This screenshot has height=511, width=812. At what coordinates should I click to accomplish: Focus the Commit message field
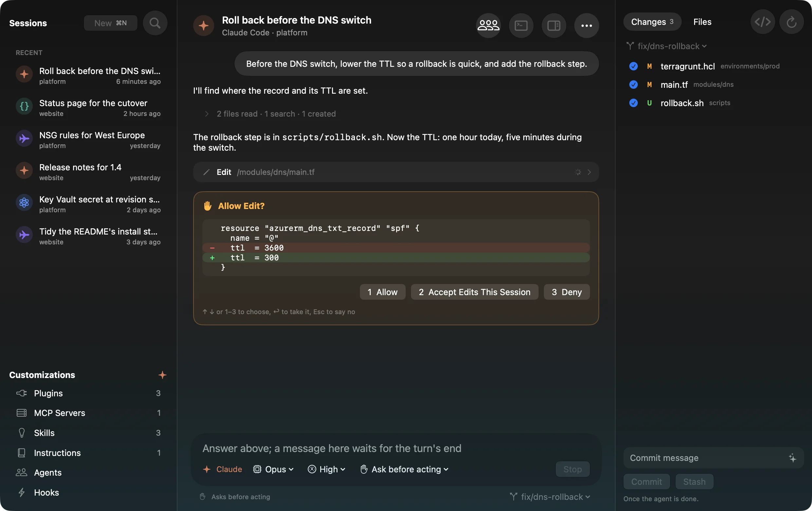click(713, 457)
